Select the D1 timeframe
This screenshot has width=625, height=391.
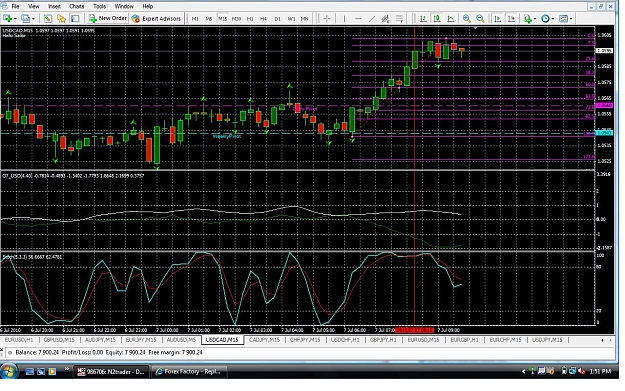point(277,19)
